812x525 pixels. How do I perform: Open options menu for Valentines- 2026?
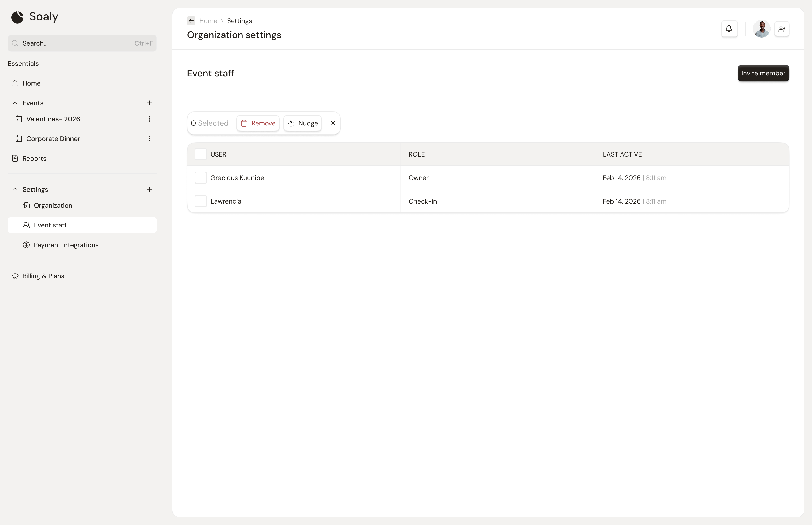(x=149, y=119)
